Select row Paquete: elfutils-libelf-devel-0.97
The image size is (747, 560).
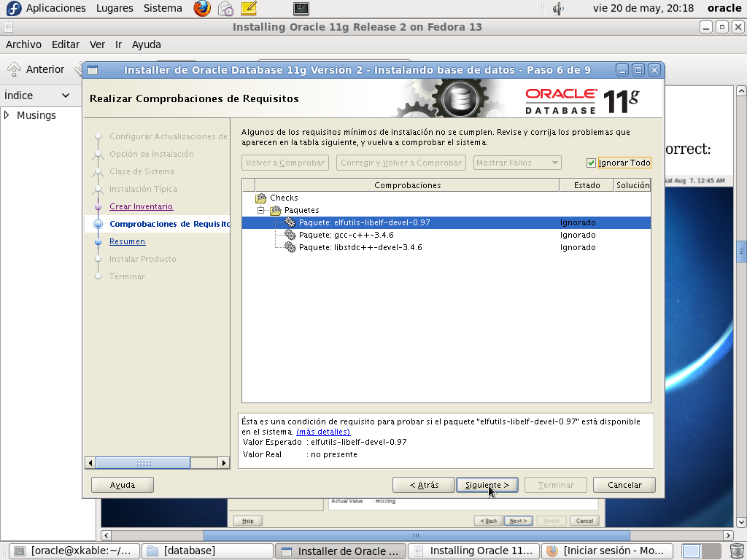446,222
